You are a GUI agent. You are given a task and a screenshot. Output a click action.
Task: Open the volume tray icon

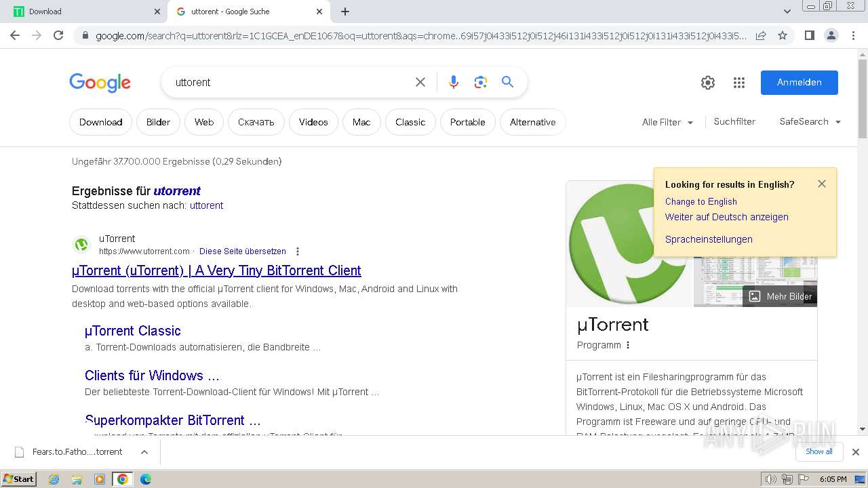pos(771,479)
